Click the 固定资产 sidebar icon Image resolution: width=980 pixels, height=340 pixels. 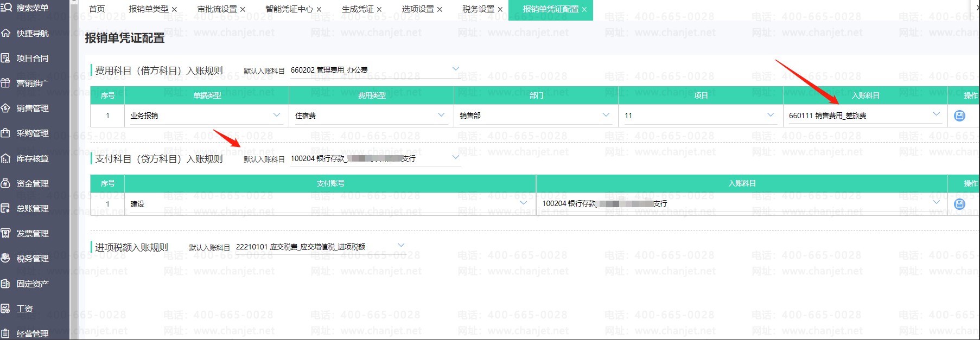click(6, 284)
